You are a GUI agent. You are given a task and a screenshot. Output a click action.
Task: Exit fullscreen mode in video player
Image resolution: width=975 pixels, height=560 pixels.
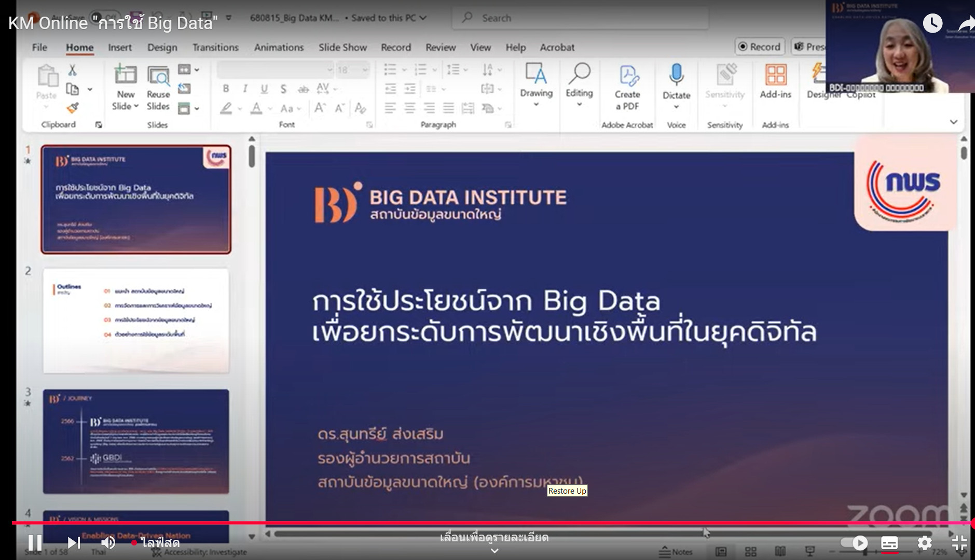click(959, 543)
